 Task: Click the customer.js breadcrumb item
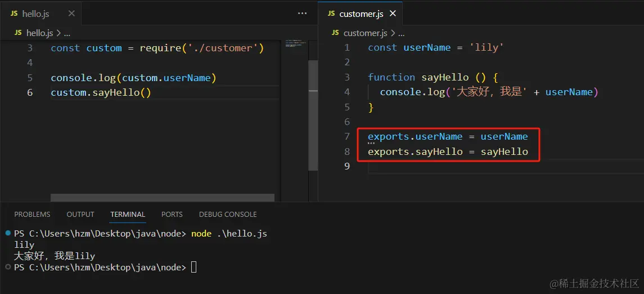[x=366, y=33]
